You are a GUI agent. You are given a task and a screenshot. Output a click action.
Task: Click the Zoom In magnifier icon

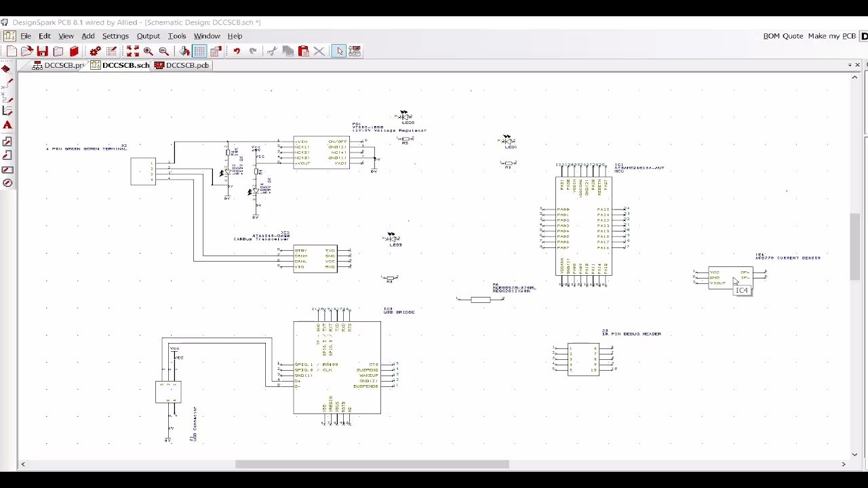[x=148, y=52]
